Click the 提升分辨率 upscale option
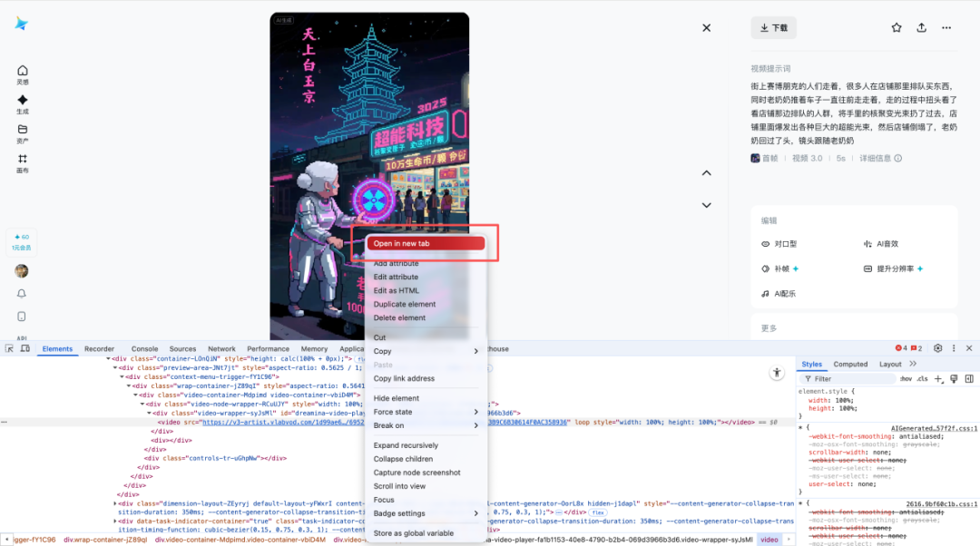The height and width of the screenshot is (546, 980). 894,268
